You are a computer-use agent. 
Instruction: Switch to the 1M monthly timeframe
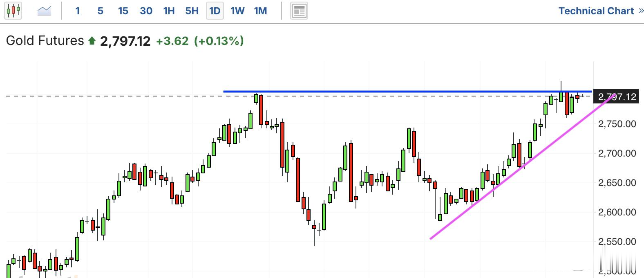[x=260, y=11]
